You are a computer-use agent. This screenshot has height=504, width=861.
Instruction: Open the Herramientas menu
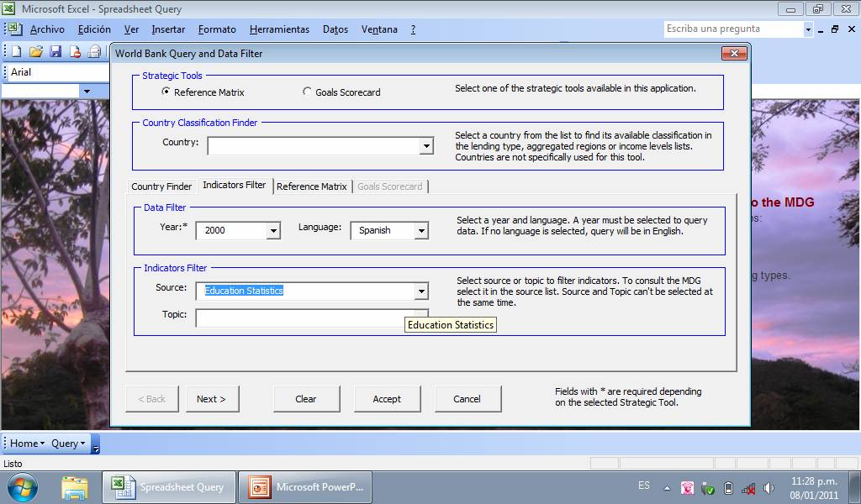[279, 29]
